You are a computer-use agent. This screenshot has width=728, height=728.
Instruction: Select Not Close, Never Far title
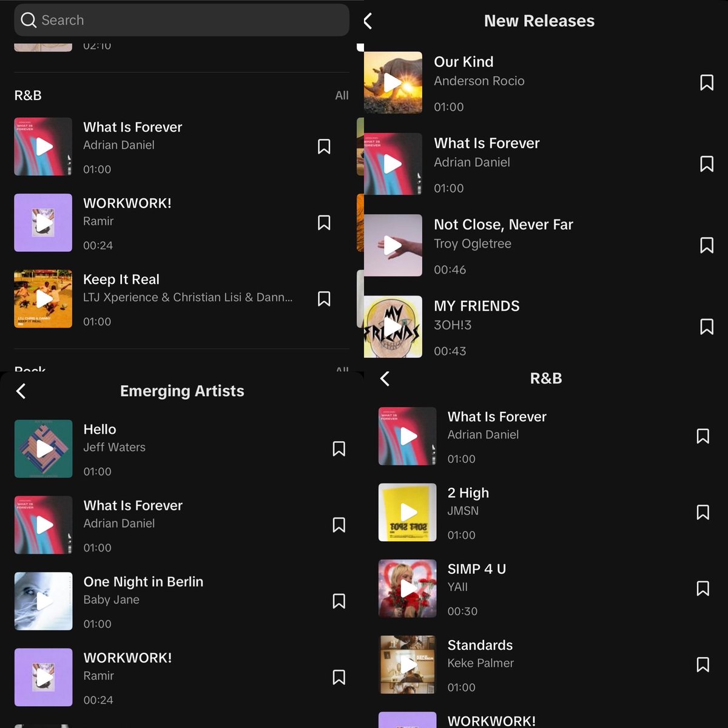pyautogui.click(x=503, y=224)
